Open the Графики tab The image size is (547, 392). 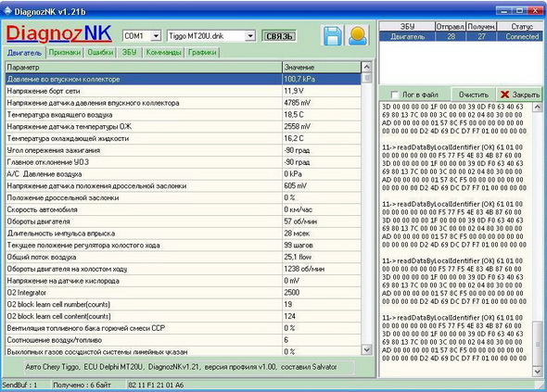pos(202,52)
